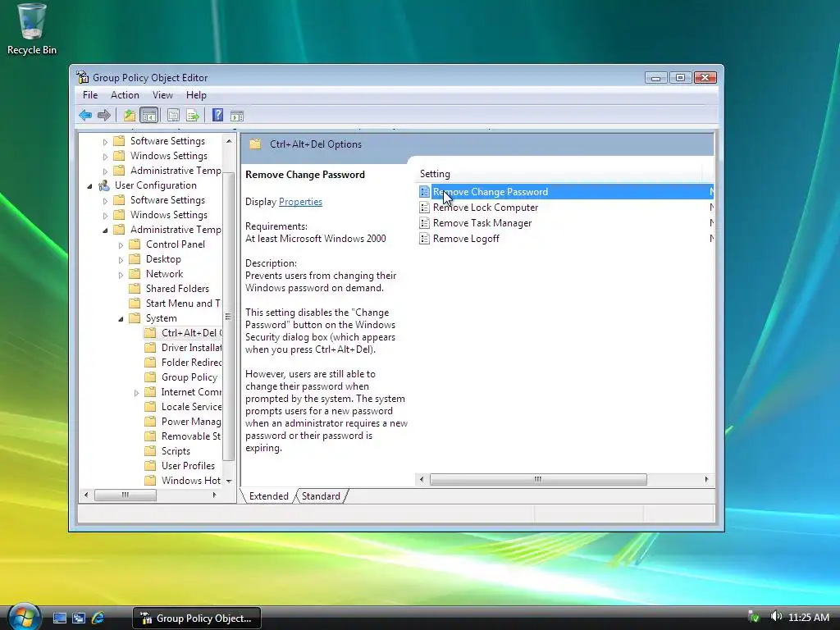Expand the Desktop tree node

tap(121, 260)
